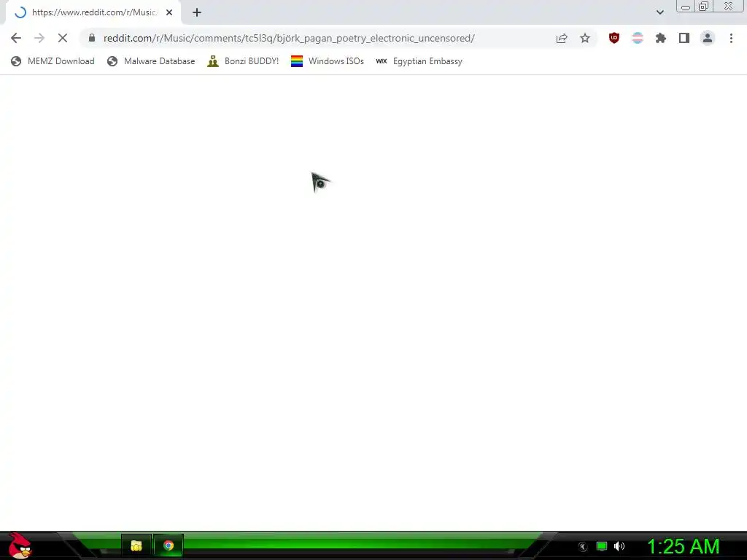
Task: Open Chrome's three-dot menu
Action: tap(731, 38)
